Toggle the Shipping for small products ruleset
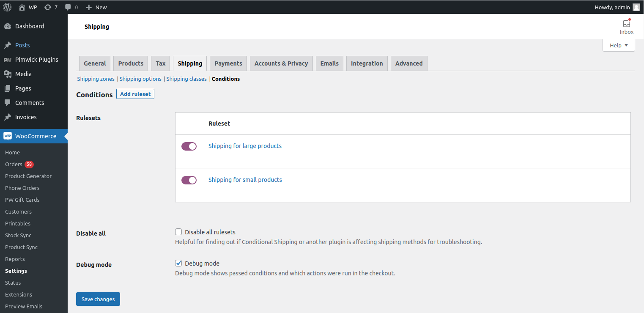Viewport: 644px width, 313px height. 189,180
